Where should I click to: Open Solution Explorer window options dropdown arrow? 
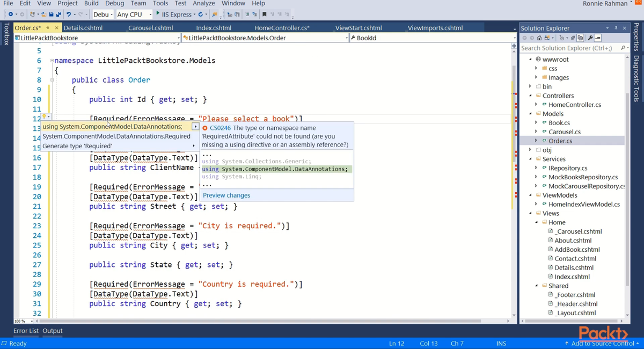click(x=608, y=28)
